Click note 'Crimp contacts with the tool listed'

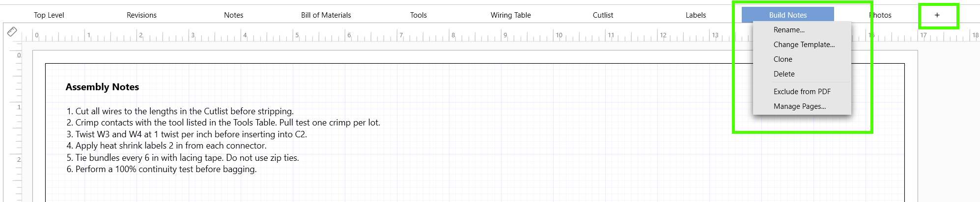click(223, 123)
